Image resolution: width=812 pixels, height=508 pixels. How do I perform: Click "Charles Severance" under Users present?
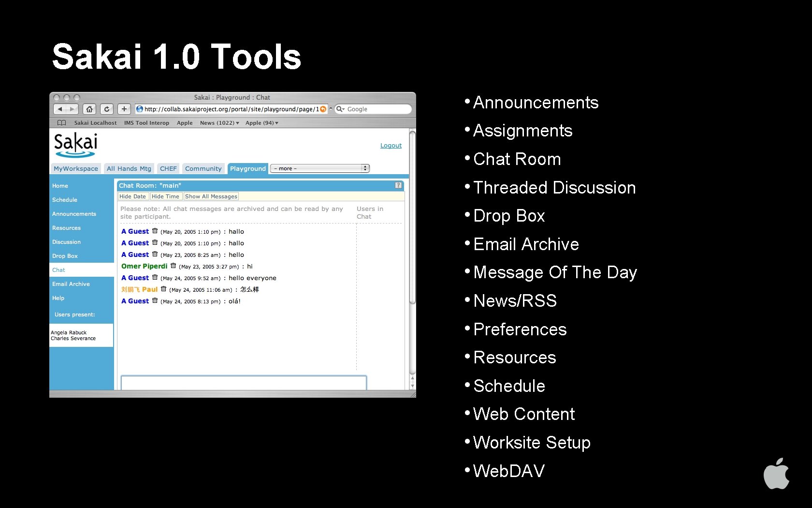[73, 338]
